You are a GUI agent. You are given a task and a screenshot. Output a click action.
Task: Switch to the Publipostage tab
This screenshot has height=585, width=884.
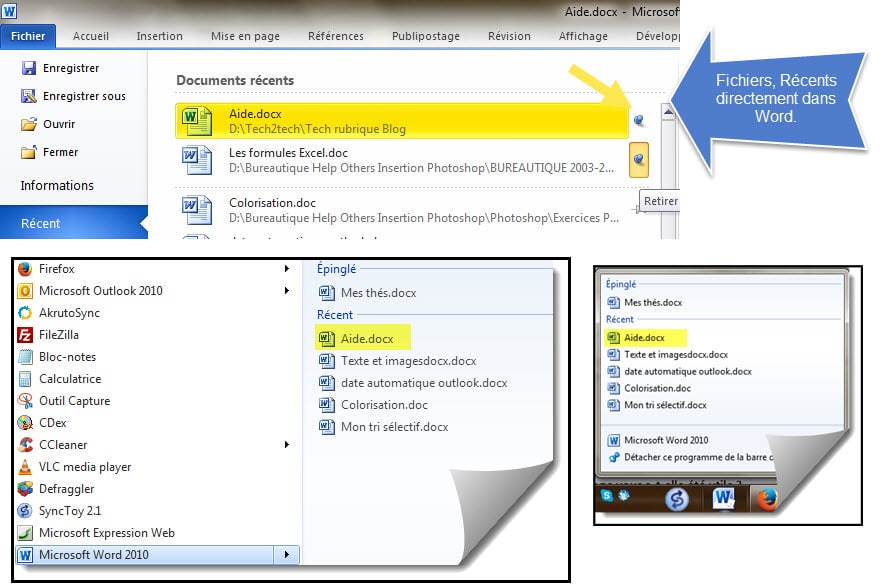[x=426, y=36]
